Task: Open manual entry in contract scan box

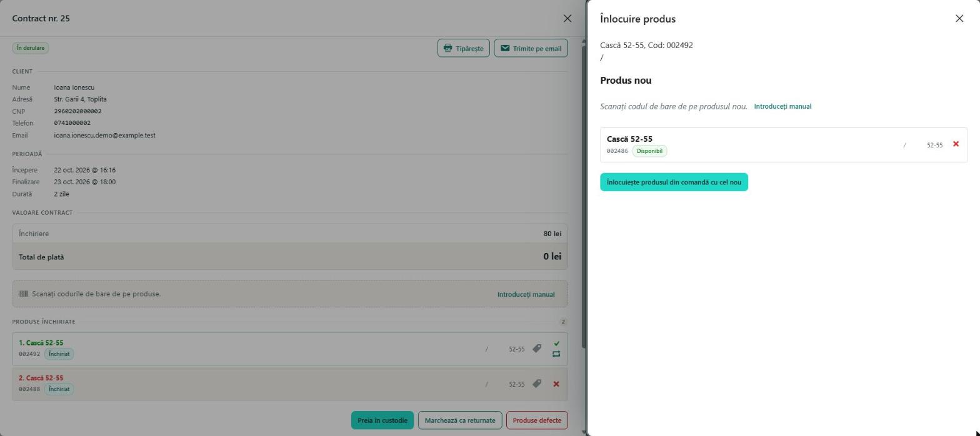Action: (526, 294)
